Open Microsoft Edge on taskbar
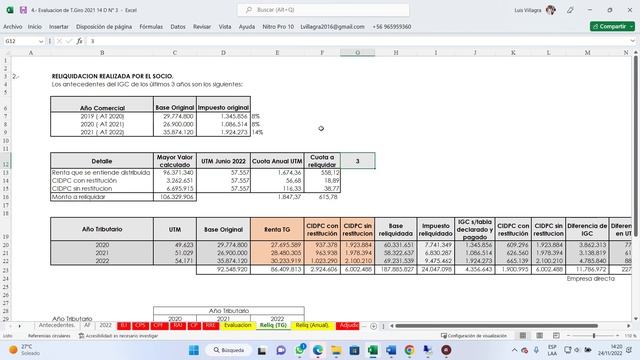The width and height of the screenshot is (640, 360). click(318, 350)
